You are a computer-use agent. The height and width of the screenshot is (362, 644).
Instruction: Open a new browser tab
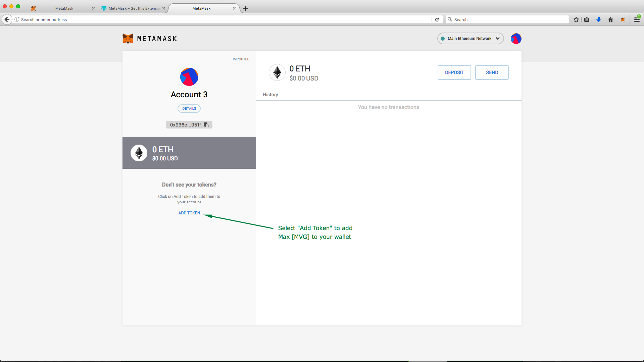point(245,9)
